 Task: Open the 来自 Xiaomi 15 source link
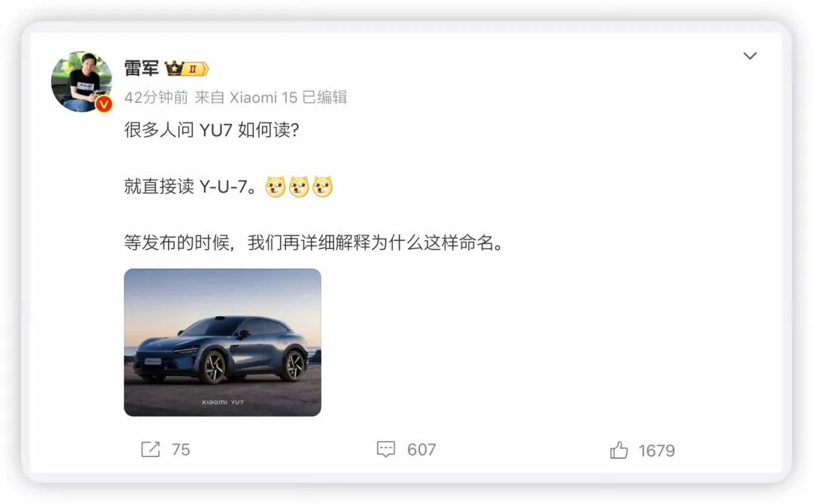(245, 97)
